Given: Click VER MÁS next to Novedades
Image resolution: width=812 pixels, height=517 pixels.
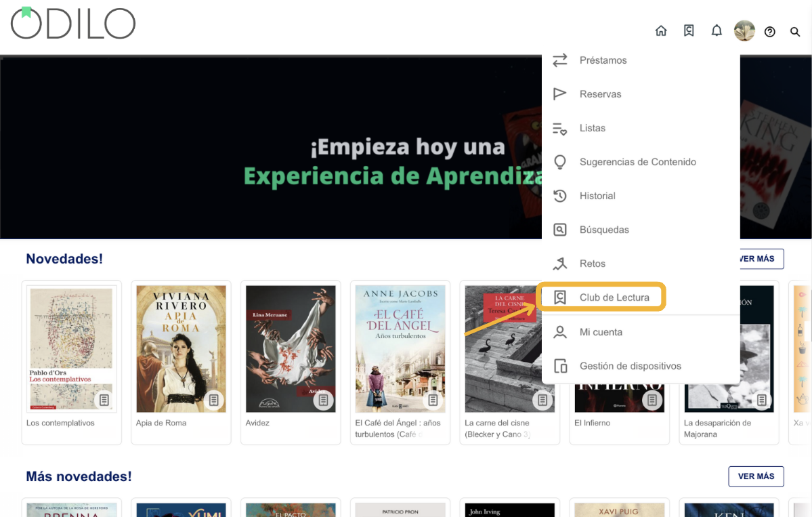Looking at the screenshot, I should click(x=756, y=259).
